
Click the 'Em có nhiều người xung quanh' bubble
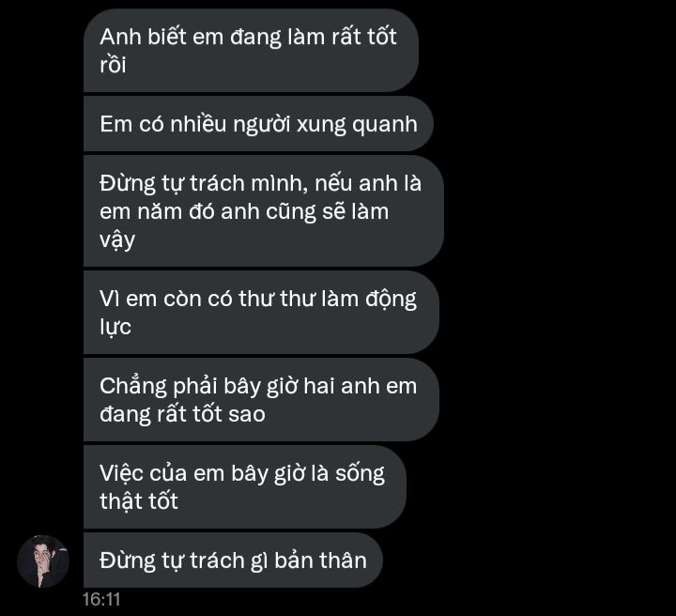point(258,124)
